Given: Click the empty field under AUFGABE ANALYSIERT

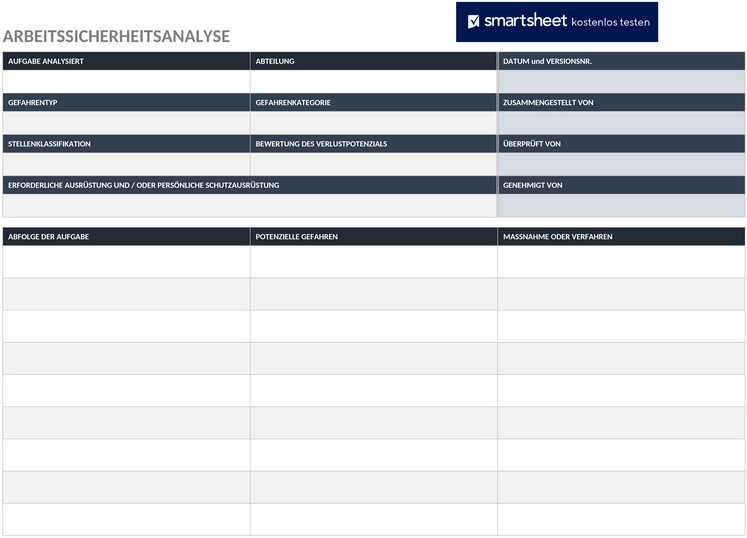Looking at the screenshot, I should coord(126,81).
